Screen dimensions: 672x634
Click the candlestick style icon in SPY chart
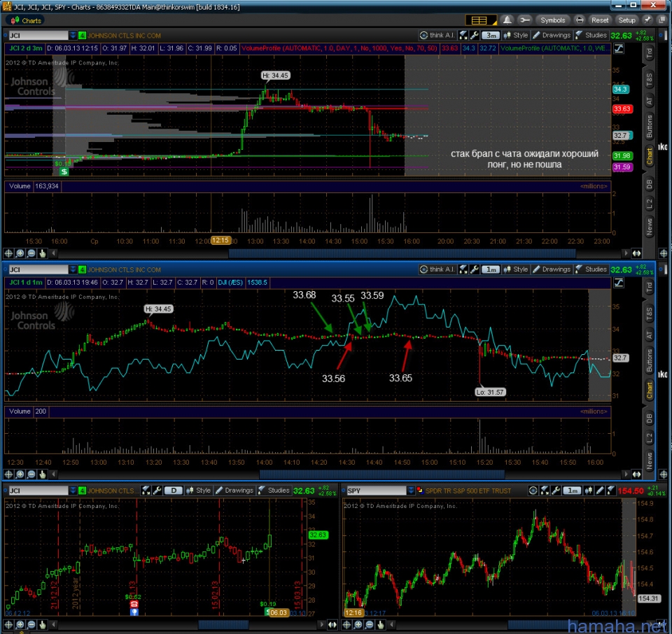point(589,491)
